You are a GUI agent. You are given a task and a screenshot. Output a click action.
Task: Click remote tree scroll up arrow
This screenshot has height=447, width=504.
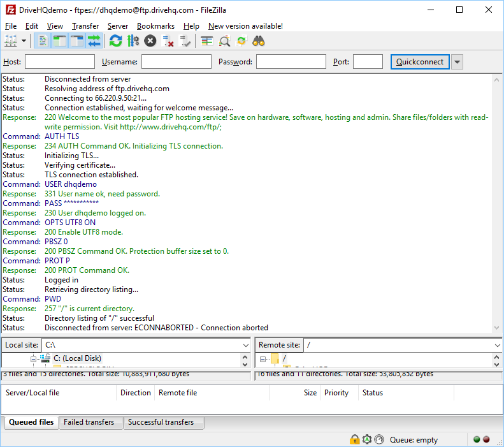pos(496,357)
